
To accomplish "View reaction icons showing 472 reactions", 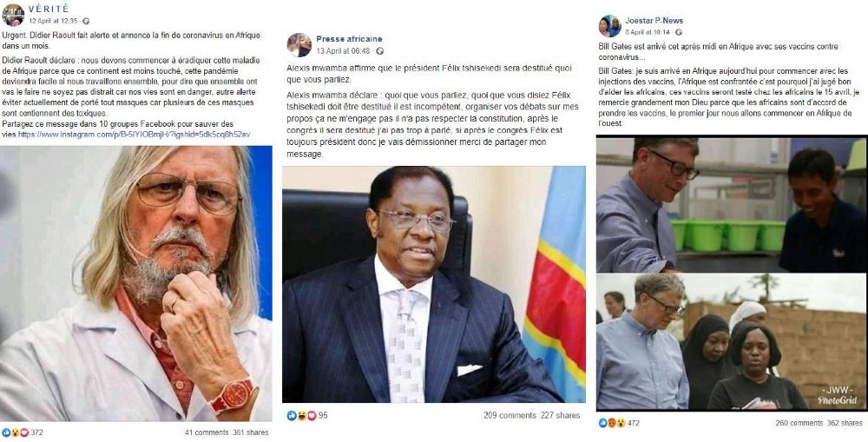I will [x=612, y=423].
